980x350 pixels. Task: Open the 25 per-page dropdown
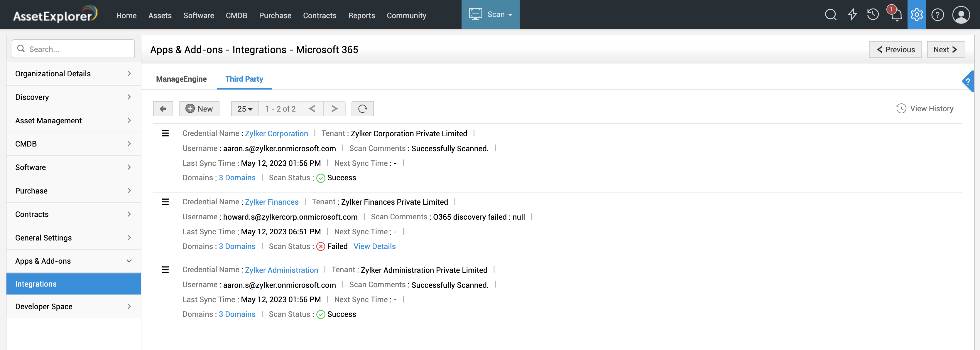tap(245, 109)
